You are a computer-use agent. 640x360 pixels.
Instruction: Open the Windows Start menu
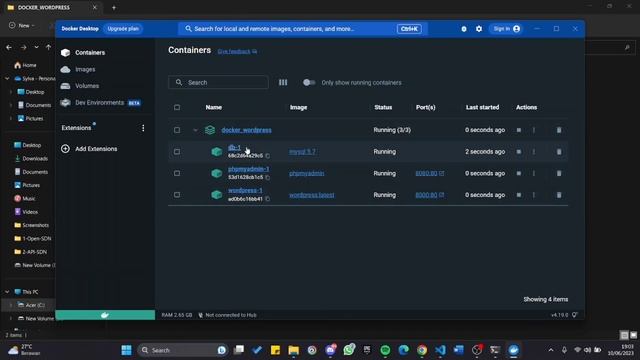pos(127,350)
